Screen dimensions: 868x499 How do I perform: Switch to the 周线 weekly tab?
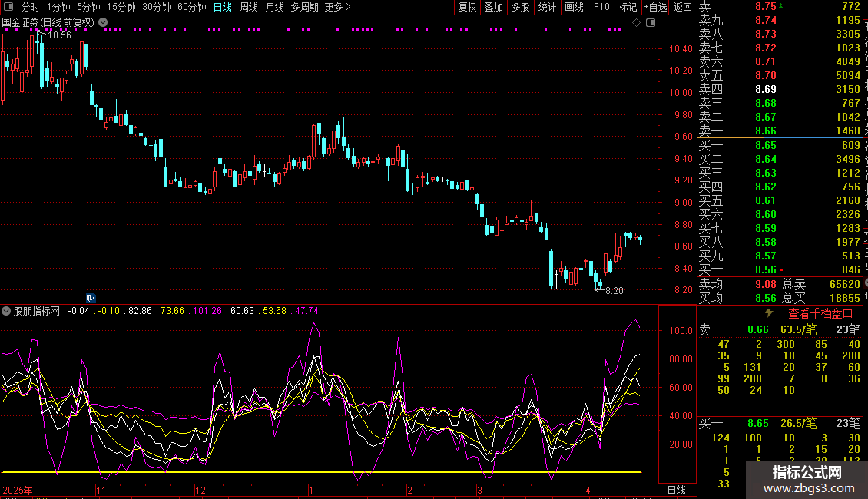tap(249, 7)
